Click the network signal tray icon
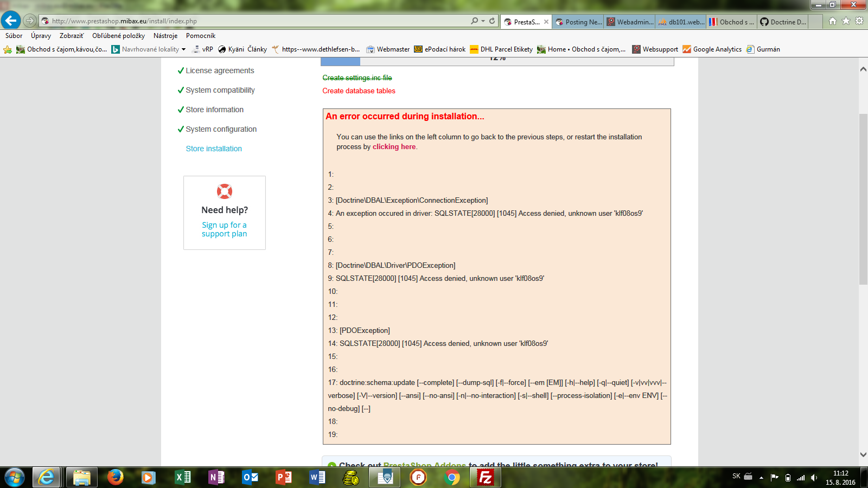 (x=801, y=477)
